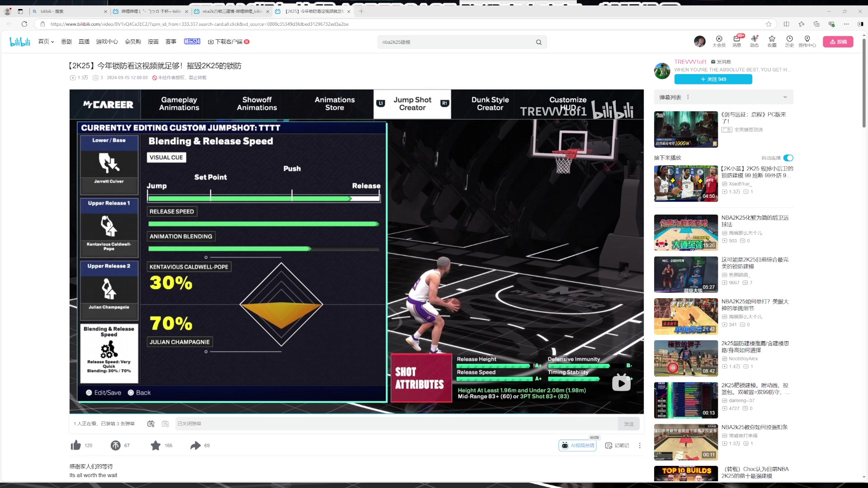Open the uploader's round avatar

[x=662, y=71]
